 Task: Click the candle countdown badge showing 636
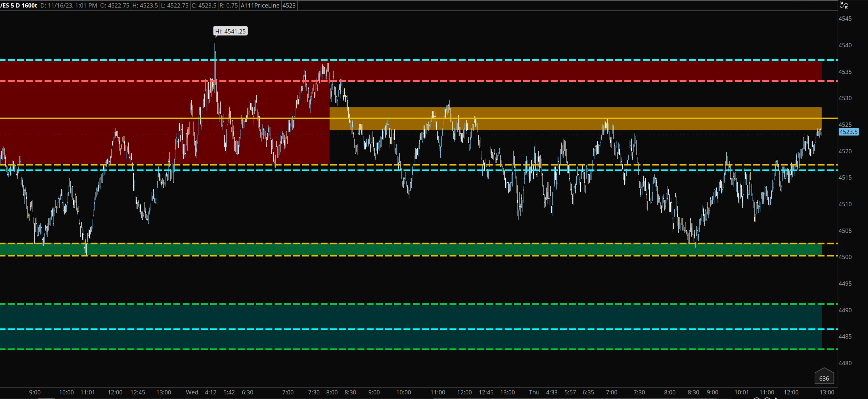point(824,378)
